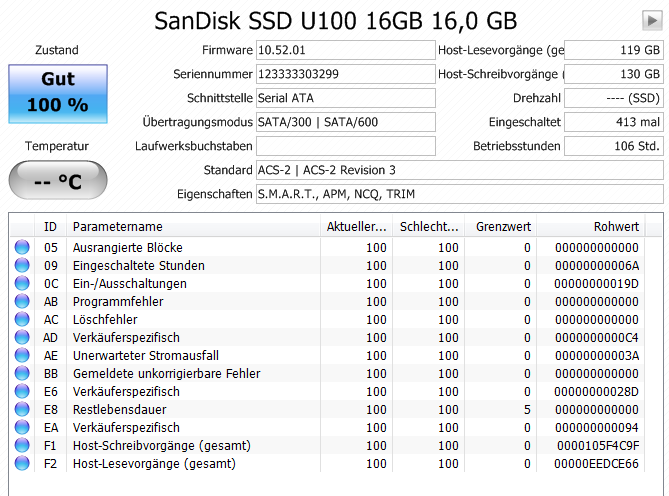Click the Grenzwert column header
669x496 pixels.
[501, 226]
